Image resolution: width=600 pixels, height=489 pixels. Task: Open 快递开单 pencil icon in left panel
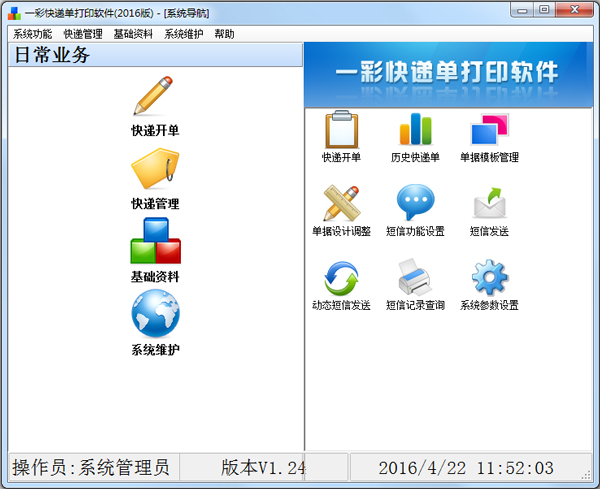pos(155,96)
